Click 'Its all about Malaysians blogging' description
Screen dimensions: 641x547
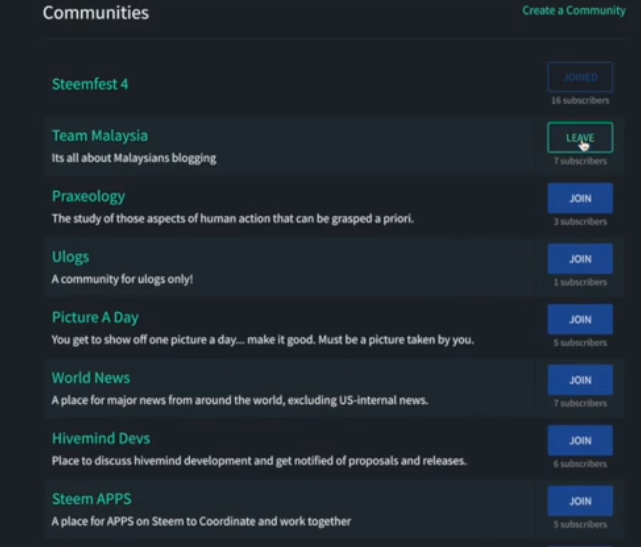click(134, 158)
